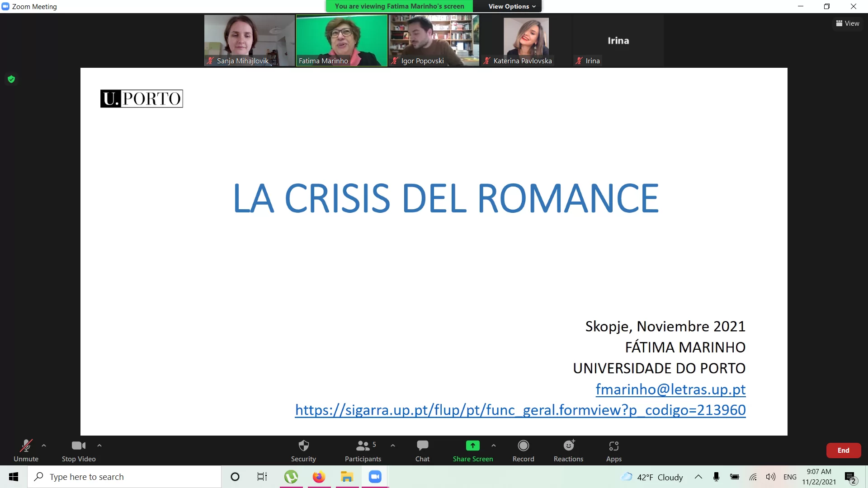Click the 'You are viewing Fatima Marinho's screen' banner
This screenshot has width=868, height=488.
(399, 6)
